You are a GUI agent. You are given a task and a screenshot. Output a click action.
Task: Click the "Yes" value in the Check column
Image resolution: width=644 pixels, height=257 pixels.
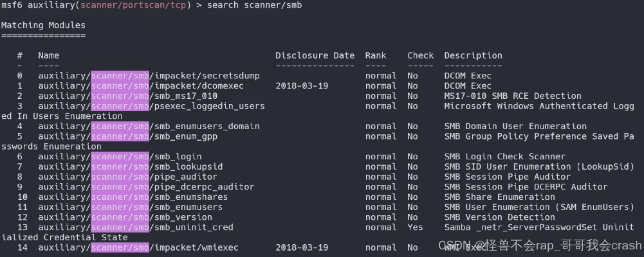[415, 227]
